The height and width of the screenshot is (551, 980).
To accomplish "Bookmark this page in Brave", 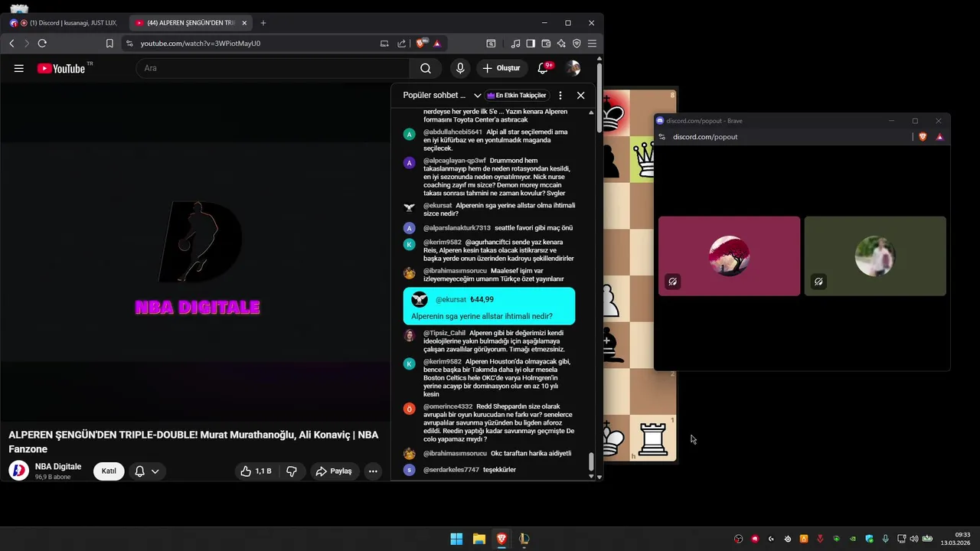I will pyautogui.click(x=109, y=44).
